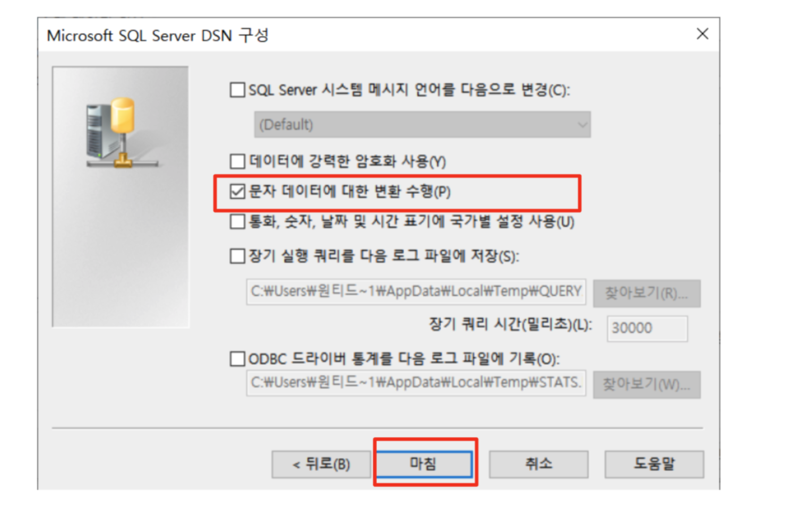Click the QUERY log file path field
Viewport: 790px width, 532px height.
tap(416, 291)
